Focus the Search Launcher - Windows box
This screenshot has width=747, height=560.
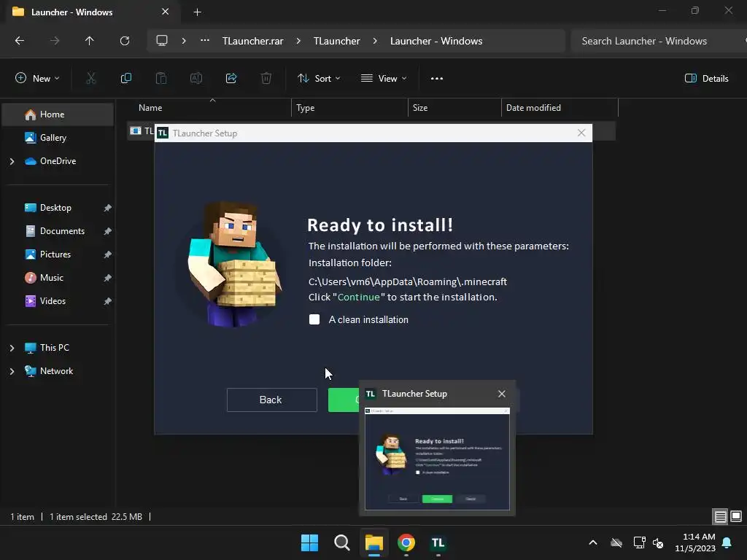tap(659, 41)
